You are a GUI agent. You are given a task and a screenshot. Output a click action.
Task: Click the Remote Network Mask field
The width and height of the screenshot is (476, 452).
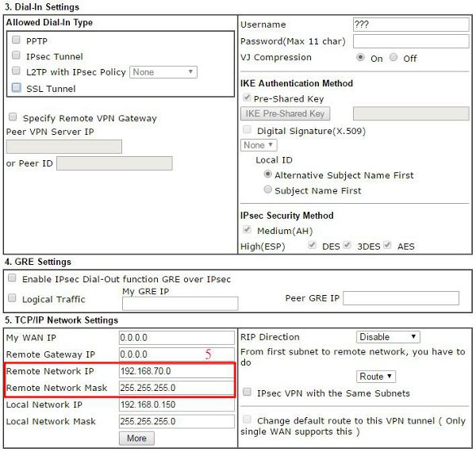(x=177, y=388)
